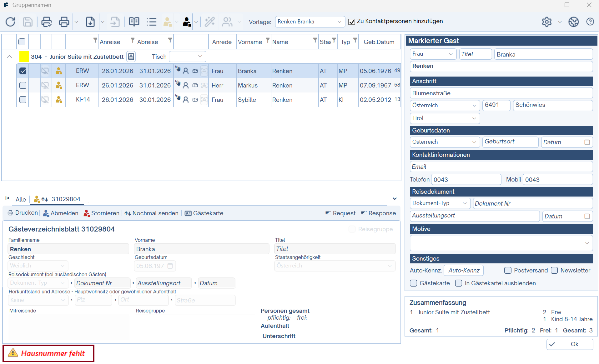Click the Email input field
599x364 pixels.
pos(501,167)
